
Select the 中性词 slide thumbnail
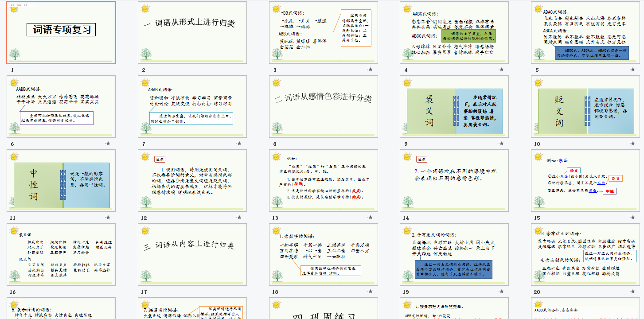(x=61, y=180)
